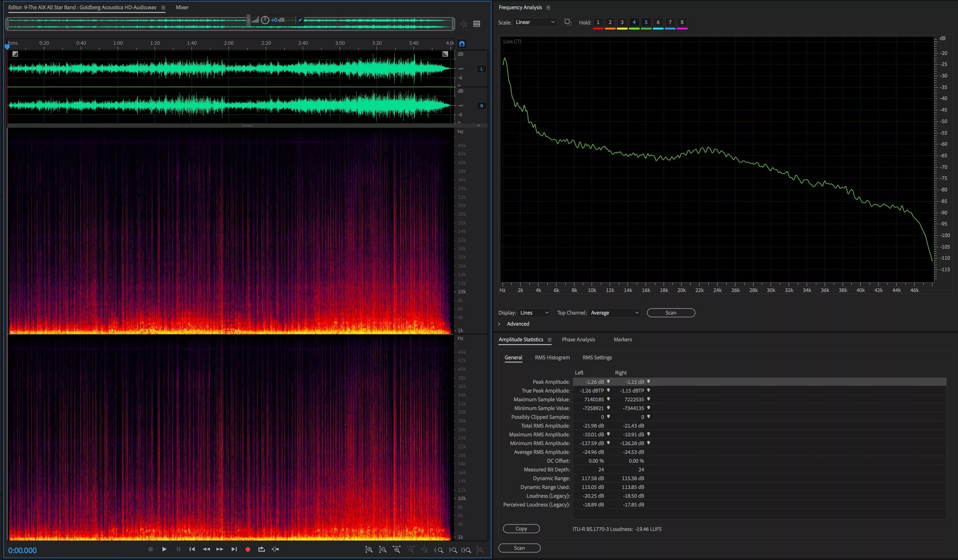958x560 pixels.
Task: Select the channel meter icon for Right channel
Action: coord(481,105)
